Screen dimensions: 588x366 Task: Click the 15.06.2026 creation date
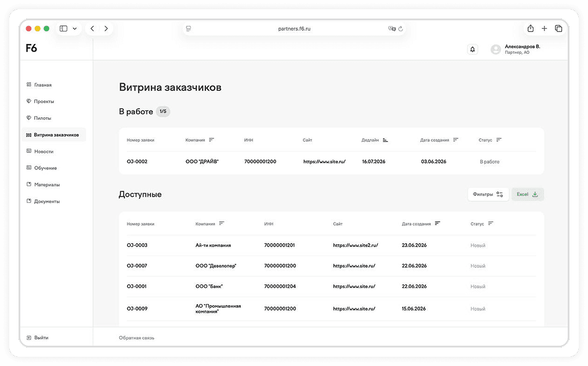[414, 309]
